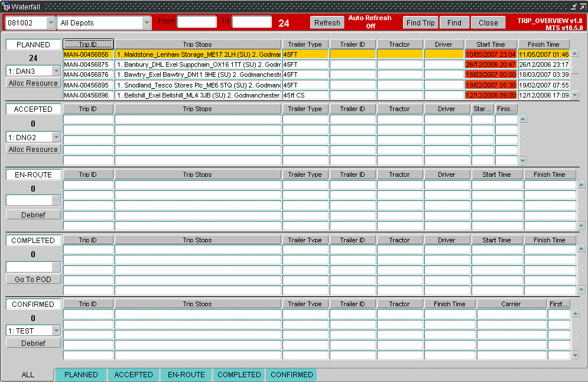Select trip MAN-00456896
This screenshot has width=588, height=382.
[88, 95]
